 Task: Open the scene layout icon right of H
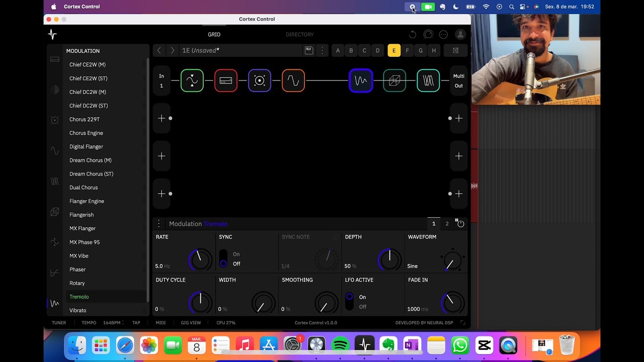(455, 50)
